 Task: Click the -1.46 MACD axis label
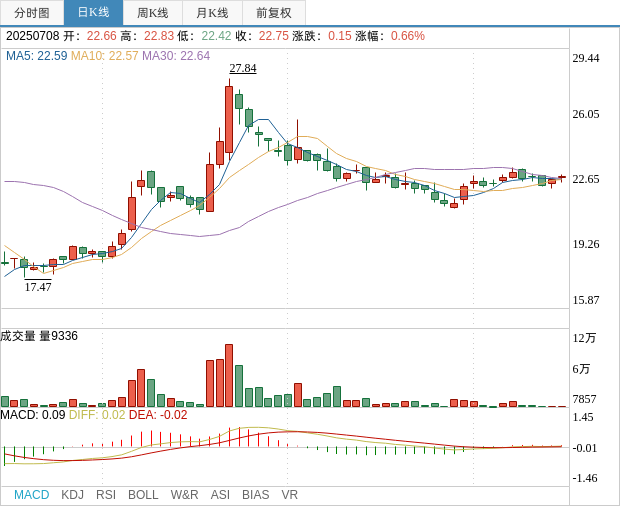point(585,478)
